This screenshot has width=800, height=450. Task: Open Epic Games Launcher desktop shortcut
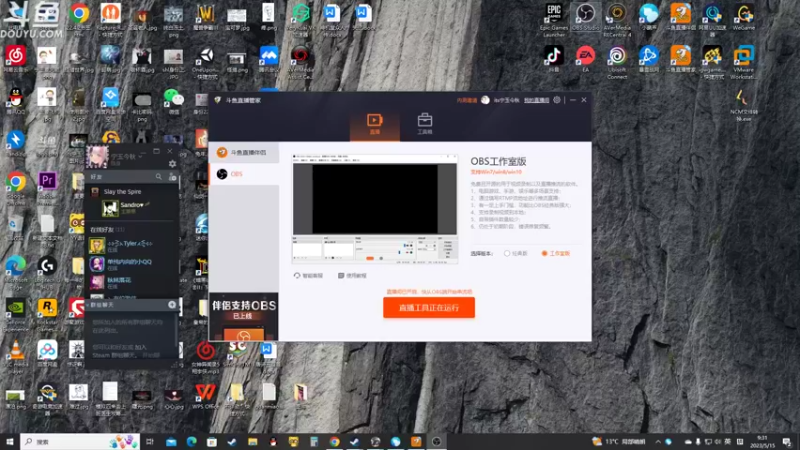pos(554,19)
